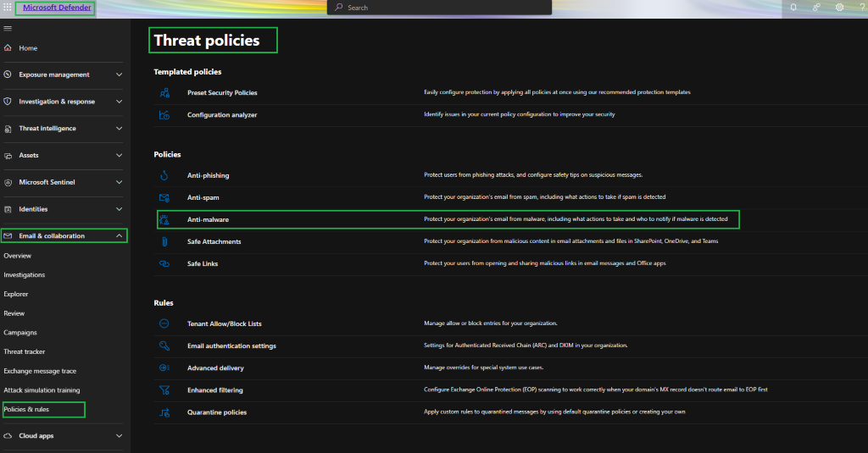Select Policies & rules in the sidebar
The width and height of the screenshot is (868, 453).
(26, 409)
